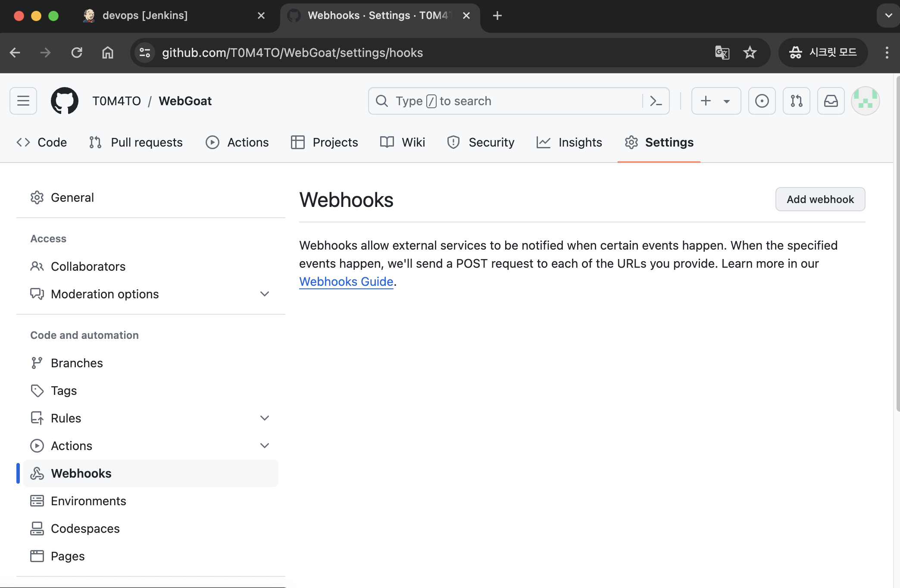Screen dimensions: 900x588
Task: Click the GitHub Octocat logo
Action: click(x=65, y=101)
